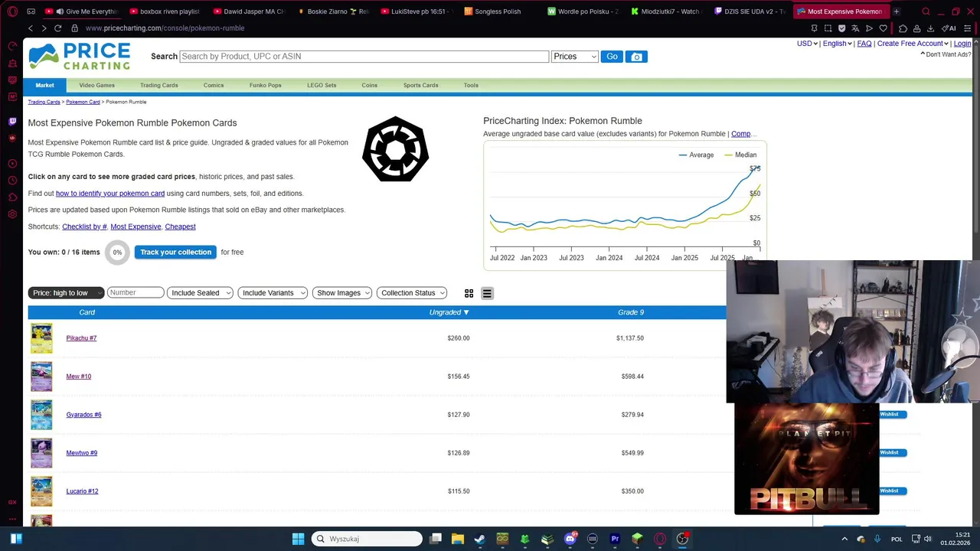This screenshot has width=980, height=551.
Task: Click the Checklist by # shortcut
Action: tap(84, 227)
